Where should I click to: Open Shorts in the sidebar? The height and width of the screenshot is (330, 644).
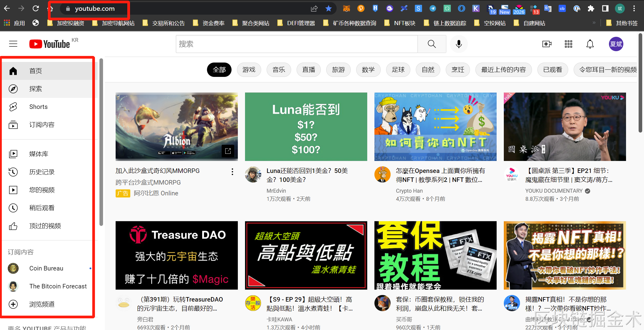pyautogui.click(x=38, y=107)
